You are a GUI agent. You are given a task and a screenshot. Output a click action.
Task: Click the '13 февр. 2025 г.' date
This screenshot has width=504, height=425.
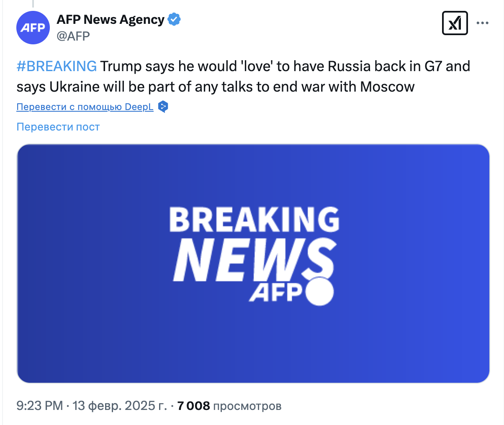(119, 405)
